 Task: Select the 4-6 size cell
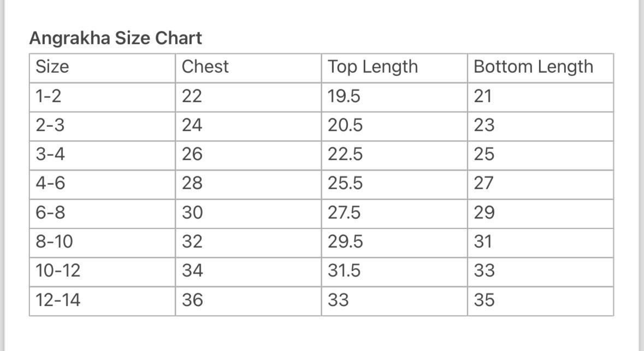pos(50,183)
